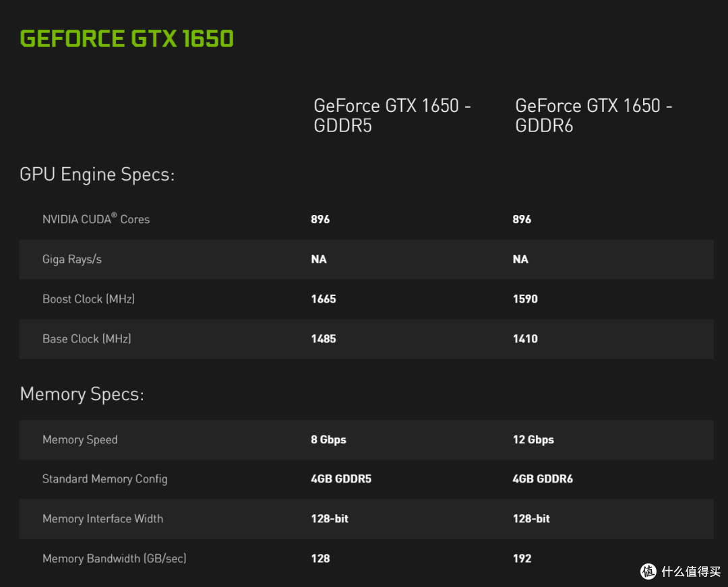Image resolution: width=728 pixels, height=587 pixels.
Task: Select the Boost Clock (MHz) row label
Action: pos(89,299)
